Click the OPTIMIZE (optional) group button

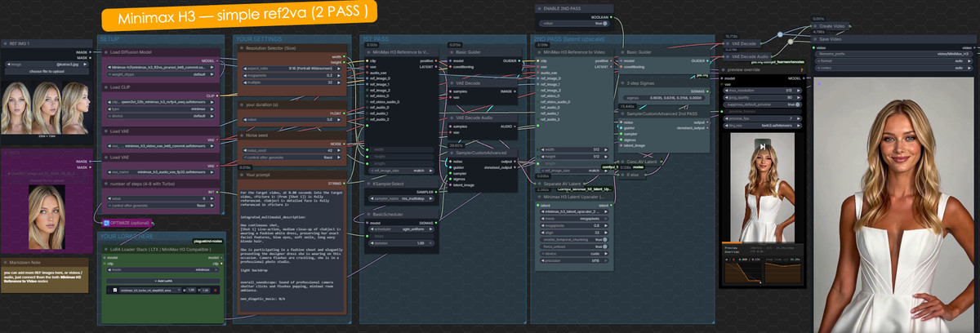click(127, 222)
